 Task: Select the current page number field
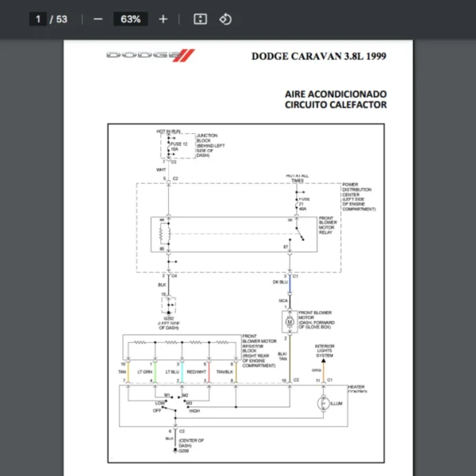point(37,19)
